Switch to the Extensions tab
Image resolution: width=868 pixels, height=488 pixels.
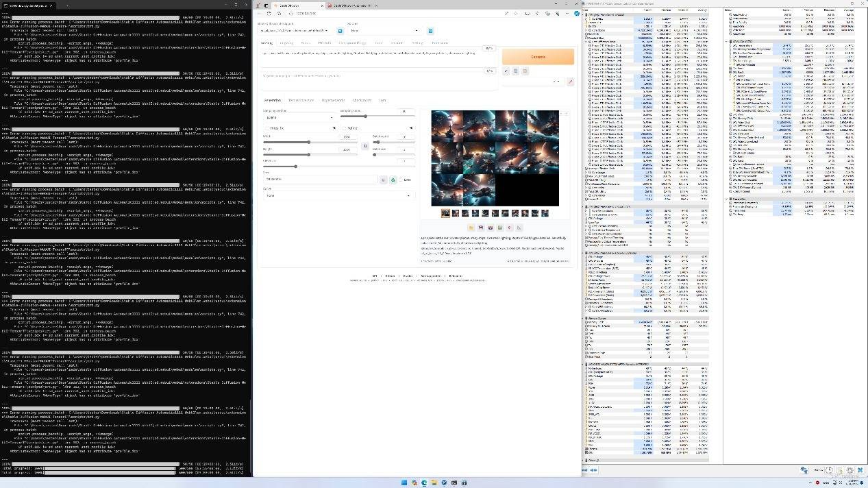pos(440,42)
